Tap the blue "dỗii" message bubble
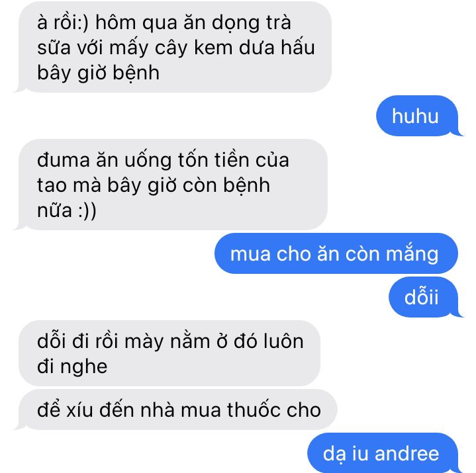 [424, 297]
